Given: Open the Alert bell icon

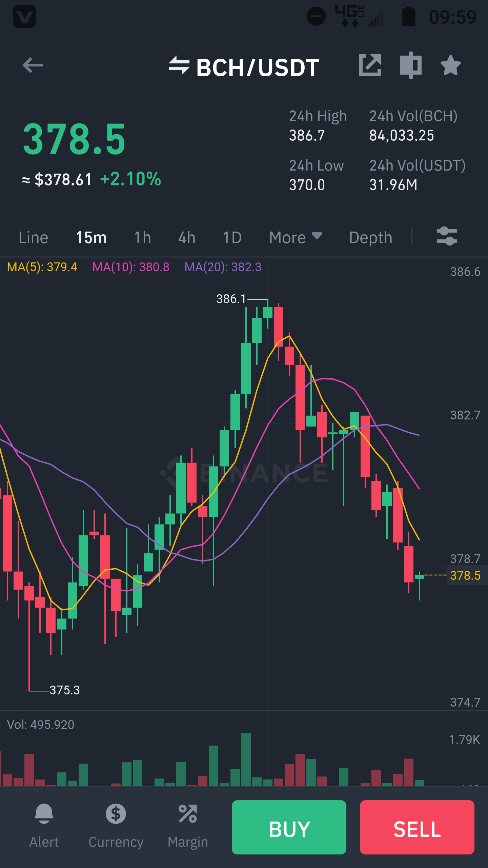Looking at the screenshot, I should 44,814.
